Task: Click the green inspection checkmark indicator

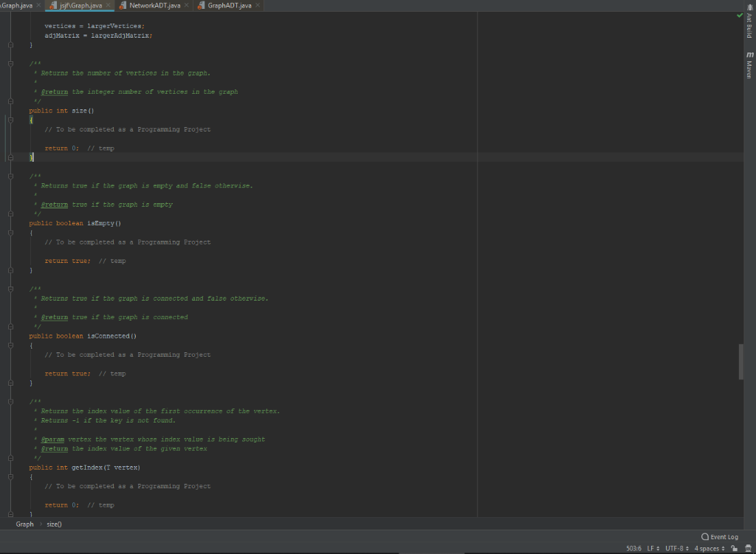Action: [740, 16]
